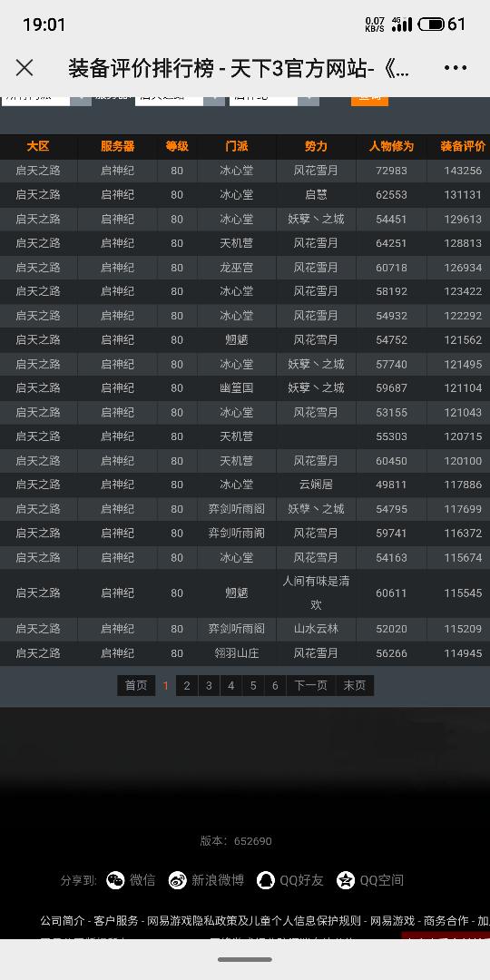Screen dimensions: 490x980
Task: Expand the first partially hidden filter dropdown
Action: tap(81, 100)
